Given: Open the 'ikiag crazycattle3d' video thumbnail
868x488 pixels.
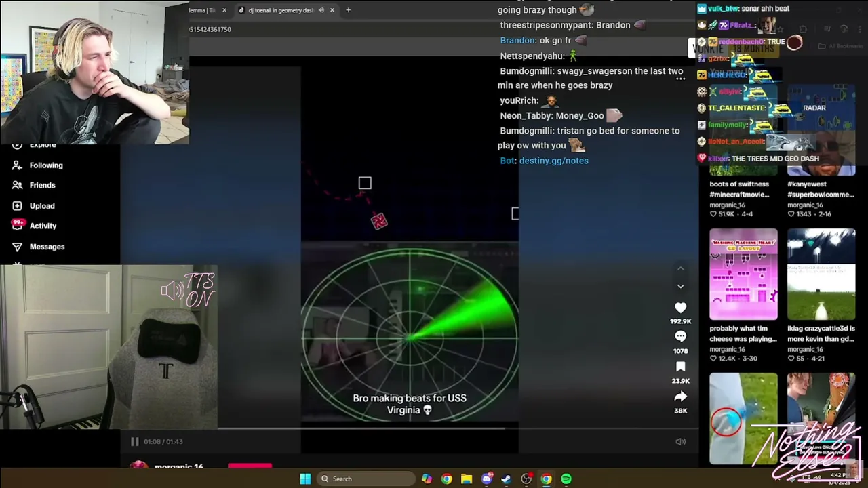Looking at the screenshot, I should pyautogui.click(x=821, y=274).
